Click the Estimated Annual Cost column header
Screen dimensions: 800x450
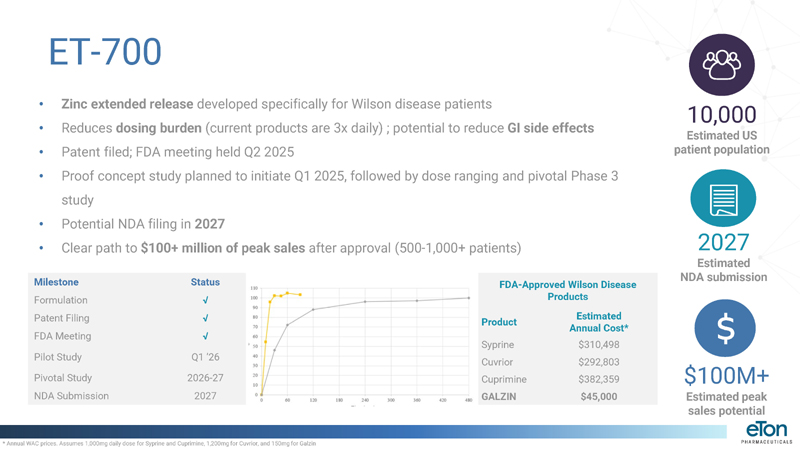point(598,322)
